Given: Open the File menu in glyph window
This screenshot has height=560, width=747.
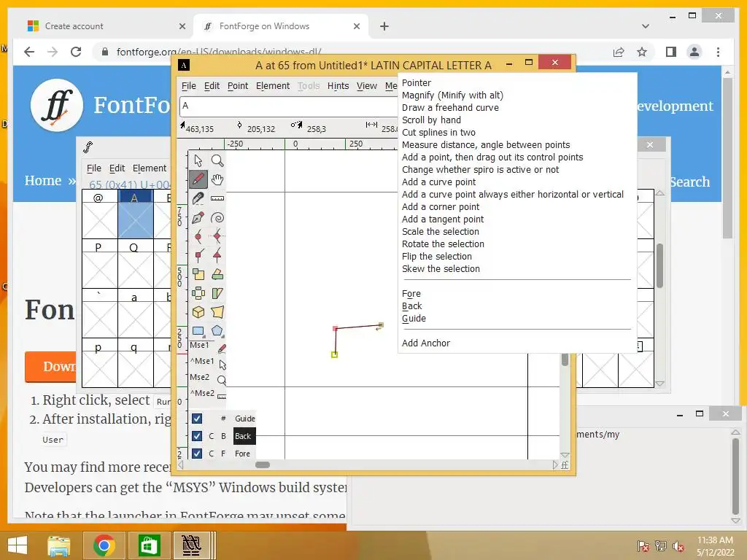Looking at the screenshot, I should pos(189,86).
